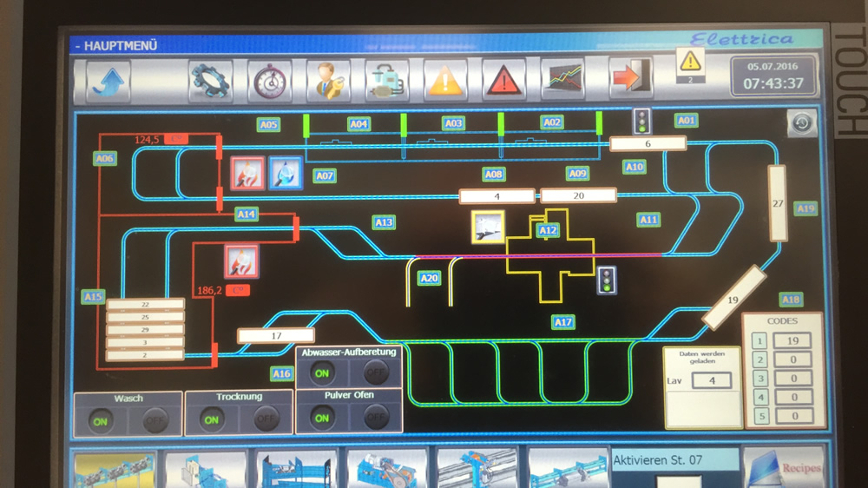
Task: Click the 186,2 temperature readout
Action: click(209, 290)
